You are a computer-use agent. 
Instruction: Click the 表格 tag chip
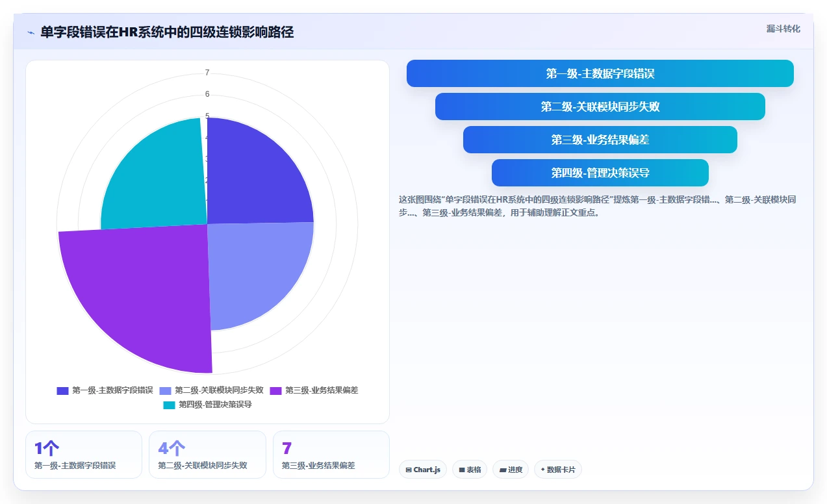point(470,470)
